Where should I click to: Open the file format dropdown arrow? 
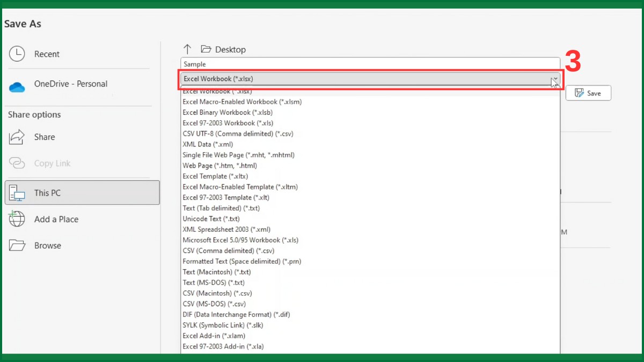555,79
